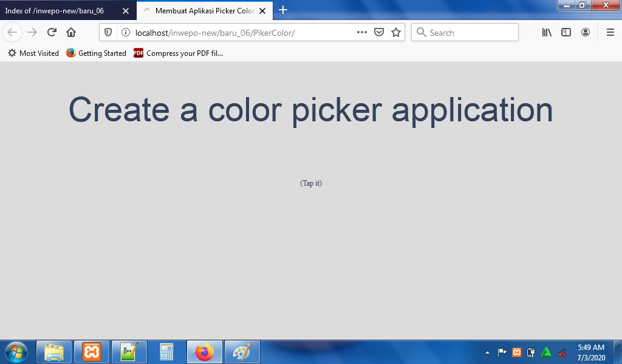Close the Membuat Aplikasi Picker Color tab
The width and height of the screenshot is (622, 364).
(x=262, y=11)
